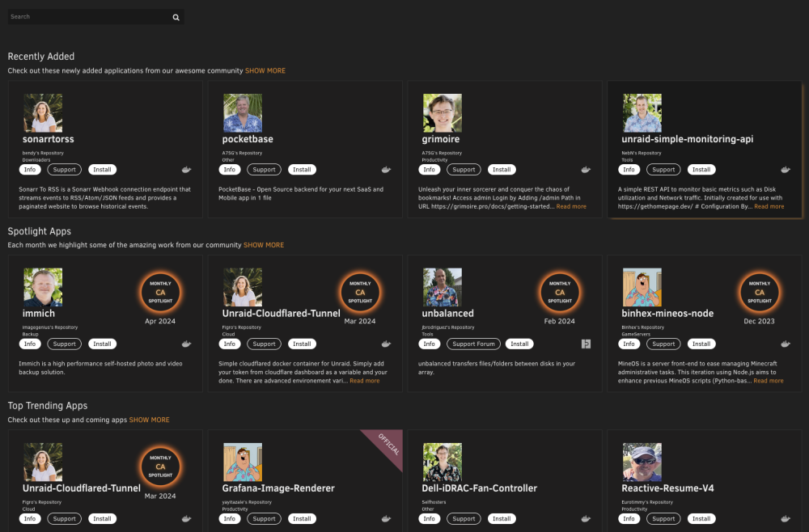Click docker icon on Spotlight Unraid-Cloudflared-Tunnel card

tap(386, 344)
